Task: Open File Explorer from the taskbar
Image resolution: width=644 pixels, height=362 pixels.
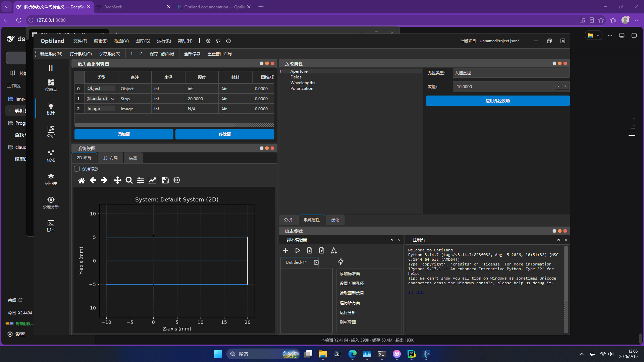Action: tap(323, 354)
